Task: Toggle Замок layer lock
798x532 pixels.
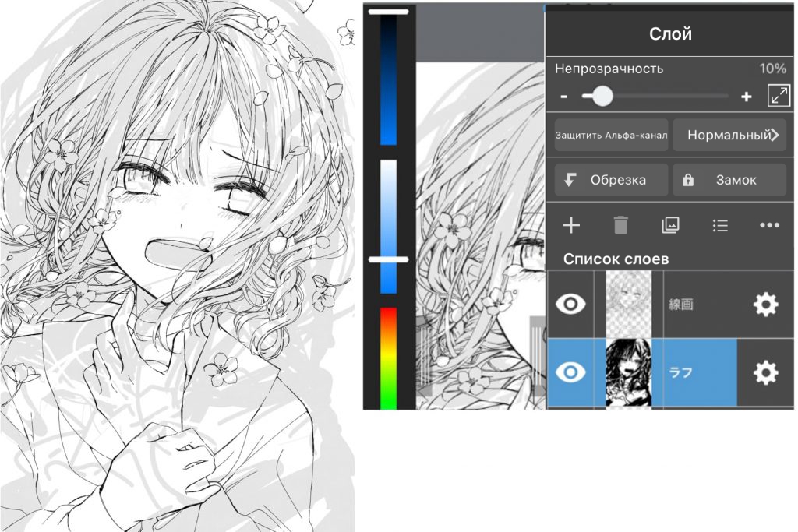Action: 729,179
